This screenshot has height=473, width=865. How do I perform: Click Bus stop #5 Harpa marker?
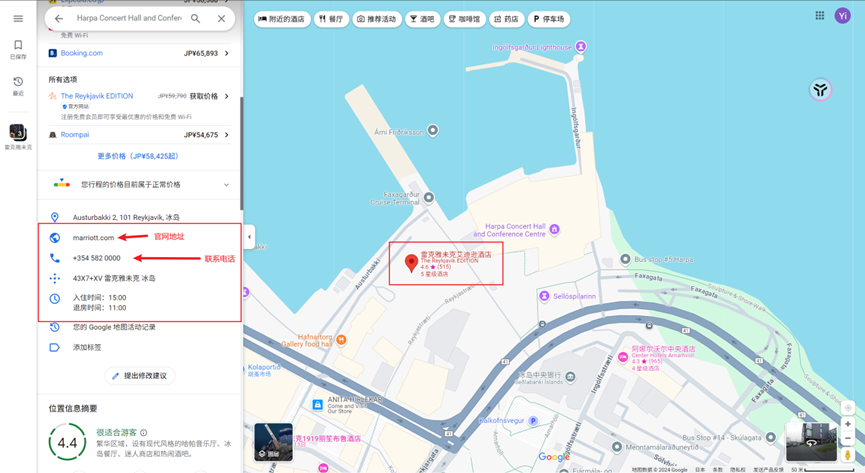coord(625,259)
